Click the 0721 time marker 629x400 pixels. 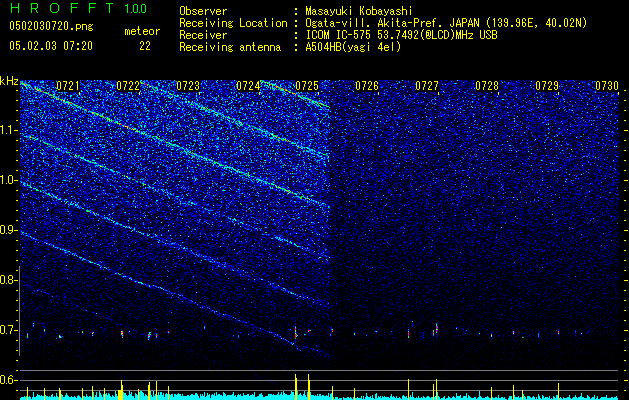point(68,86)
